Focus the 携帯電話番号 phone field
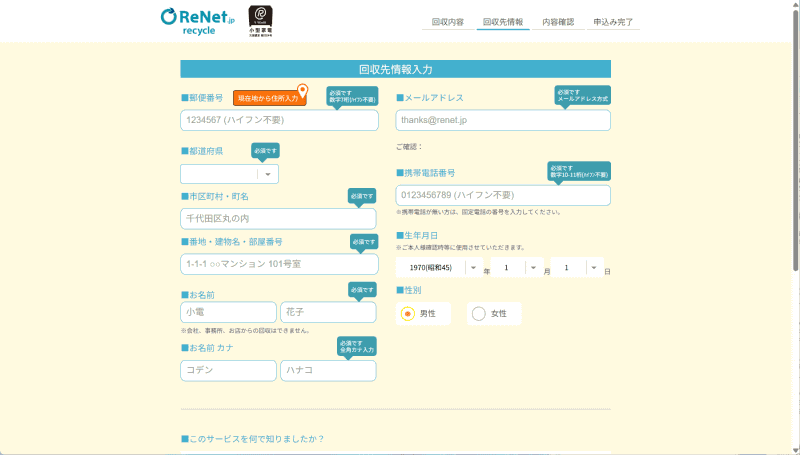 503,195
